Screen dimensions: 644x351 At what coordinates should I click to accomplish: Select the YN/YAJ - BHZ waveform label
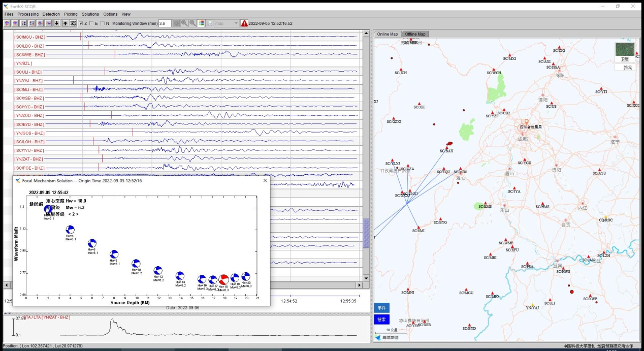coord(28,81)
